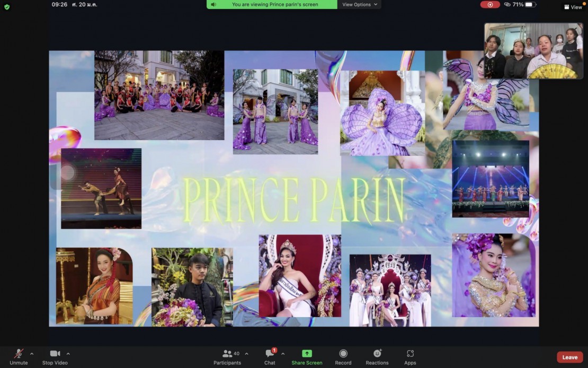Image resolution: width=588 pixels, height=368 pixels.
Task: Leave the meeting
Action: click(569, 357)
